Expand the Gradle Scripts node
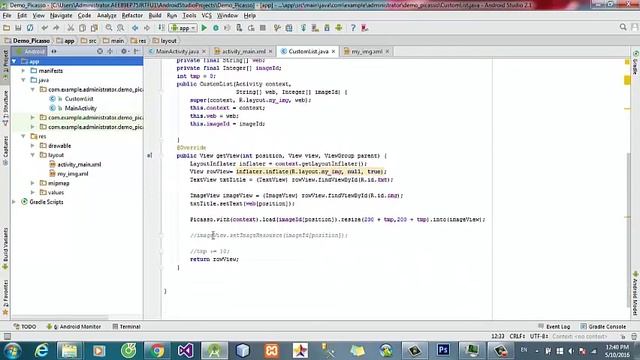 (x=14, y=202)
